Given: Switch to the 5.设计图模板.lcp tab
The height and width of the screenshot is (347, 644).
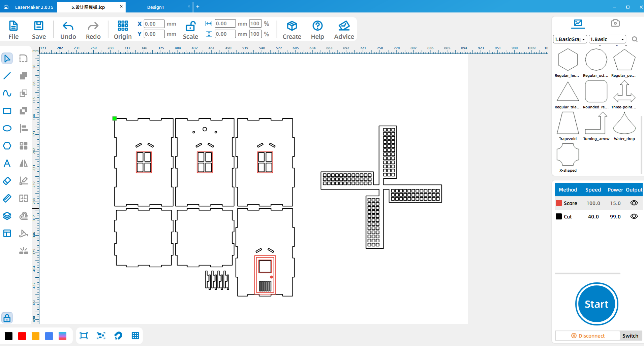Looking at the screenshot, I should (88, 7).
